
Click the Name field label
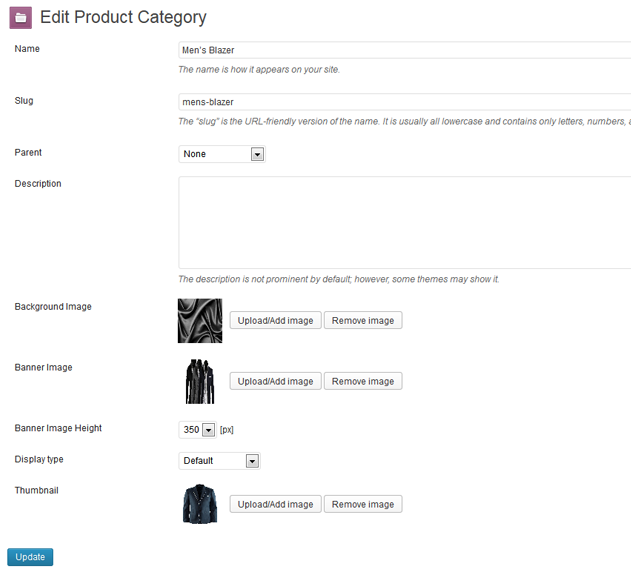(27, 49)
